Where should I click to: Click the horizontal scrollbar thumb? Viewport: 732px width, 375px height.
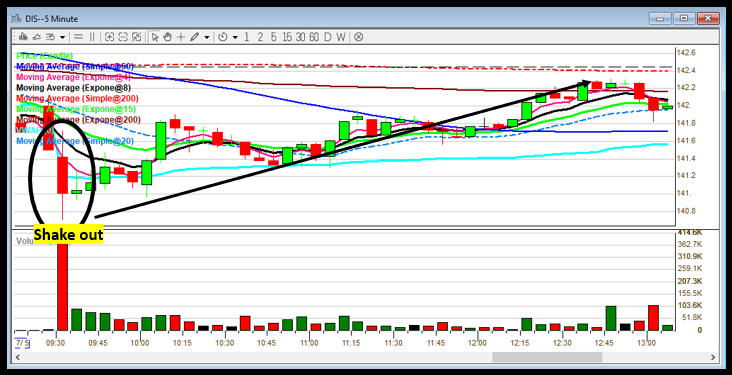(547, 357)
